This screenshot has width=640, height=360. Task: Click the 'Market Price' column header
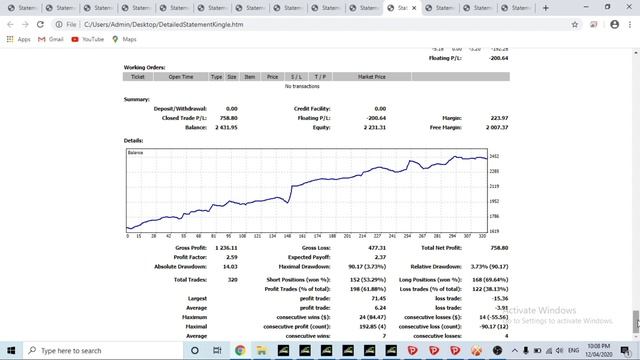(x=371, y=77)
